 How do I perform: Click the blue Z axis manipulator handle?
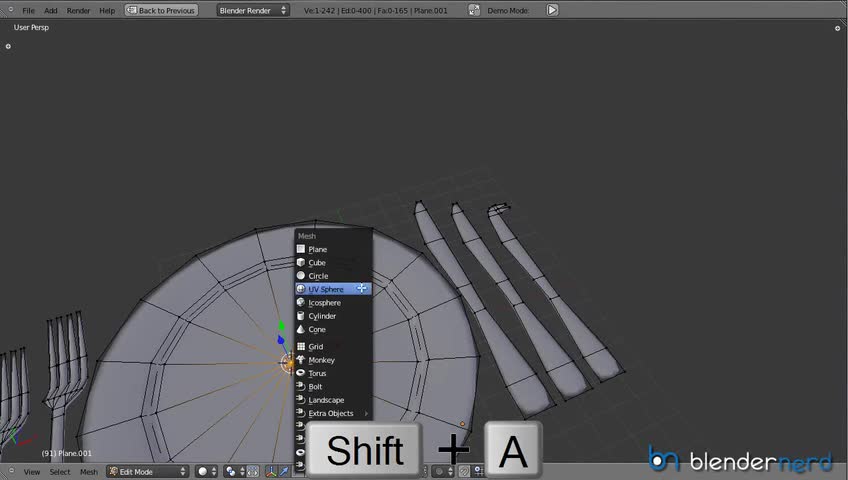coord(281,340)
